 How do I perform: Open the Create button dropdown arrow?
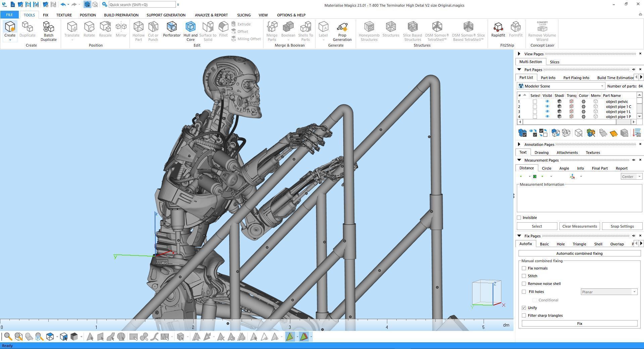coord(10,40)
